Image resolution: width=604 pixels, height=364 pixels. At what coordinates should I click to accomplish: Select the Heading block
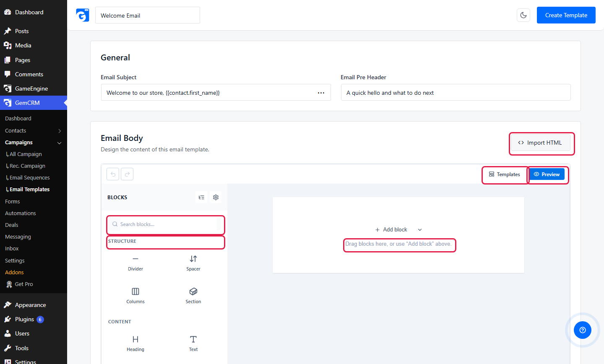(x=135, y=344)
